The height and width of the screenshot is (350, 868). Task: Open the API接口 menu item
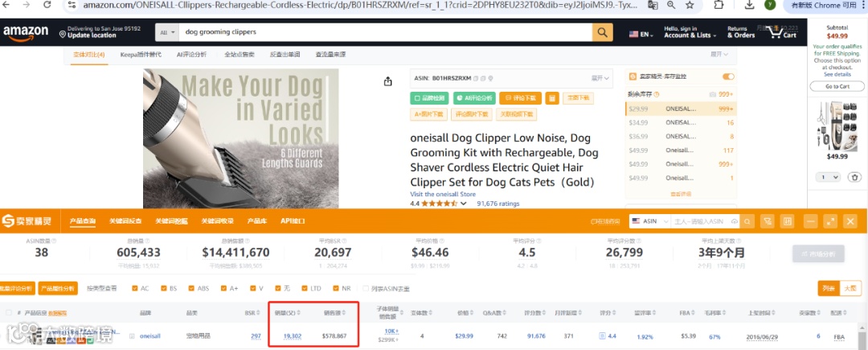click(293, 221)
